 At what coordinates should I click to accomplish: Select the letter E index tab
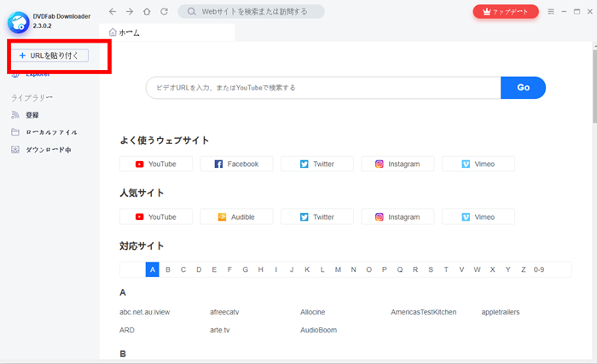[x=214, y=269]
